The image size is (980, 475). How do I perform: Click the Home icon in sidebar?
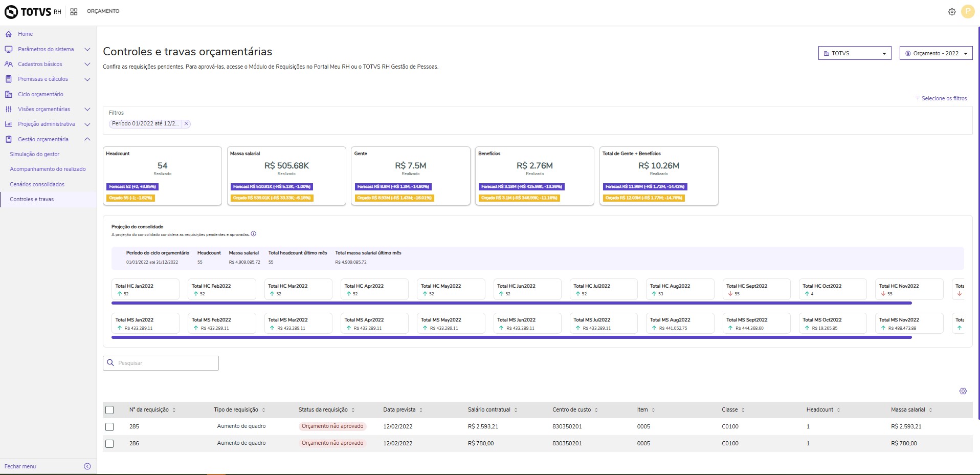(x=9, y=34)
